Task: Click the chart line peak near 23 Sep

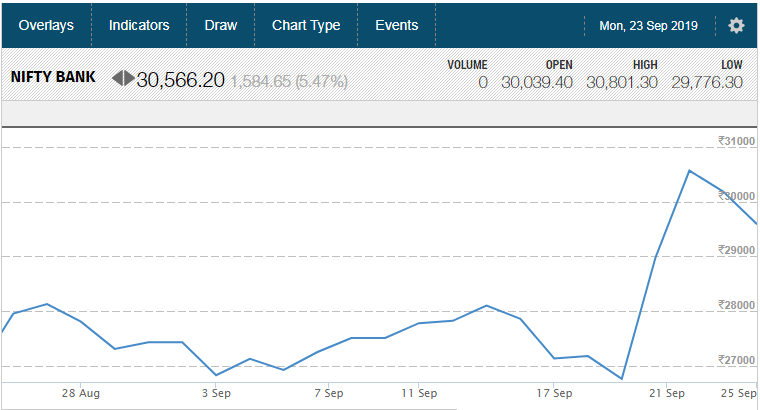Action: click(x=689, y=171)
